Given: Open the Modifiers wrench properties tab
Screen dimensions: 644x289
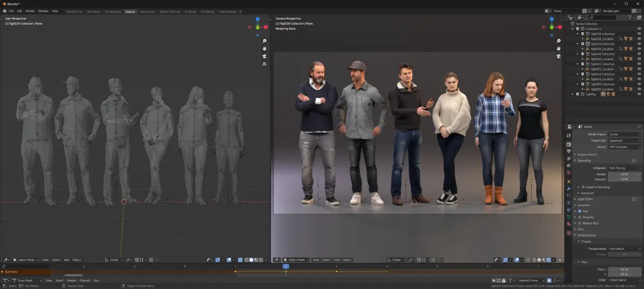Looking at the screenshot, I should point(569,189).
